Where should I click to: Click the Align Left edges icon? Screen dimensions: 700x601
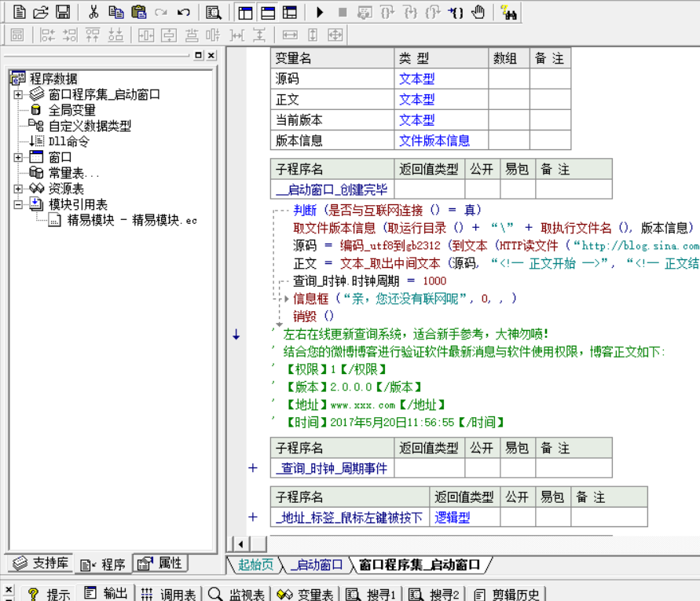pos(47,35)
